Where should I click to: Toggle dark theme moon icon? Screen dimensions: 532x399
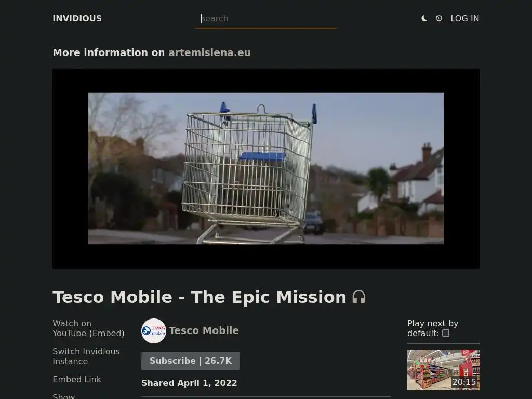(424, 18)
